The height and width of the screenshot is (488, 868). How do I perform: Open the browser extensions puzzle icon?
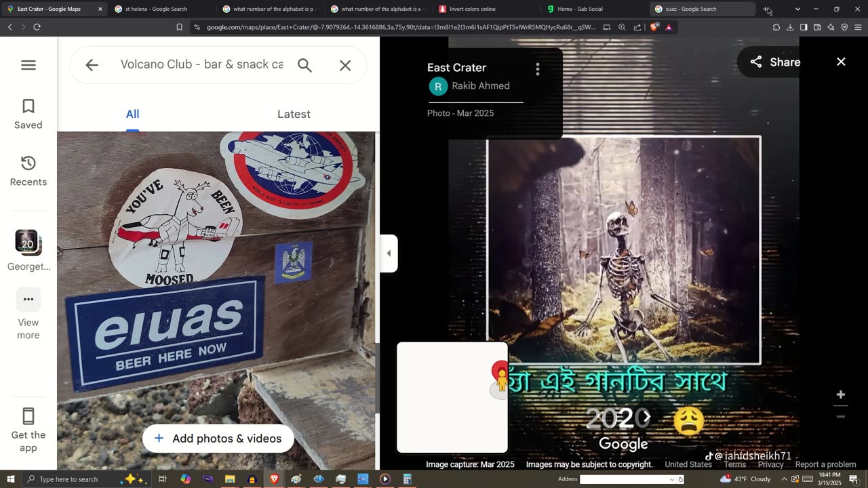[776, 27]
